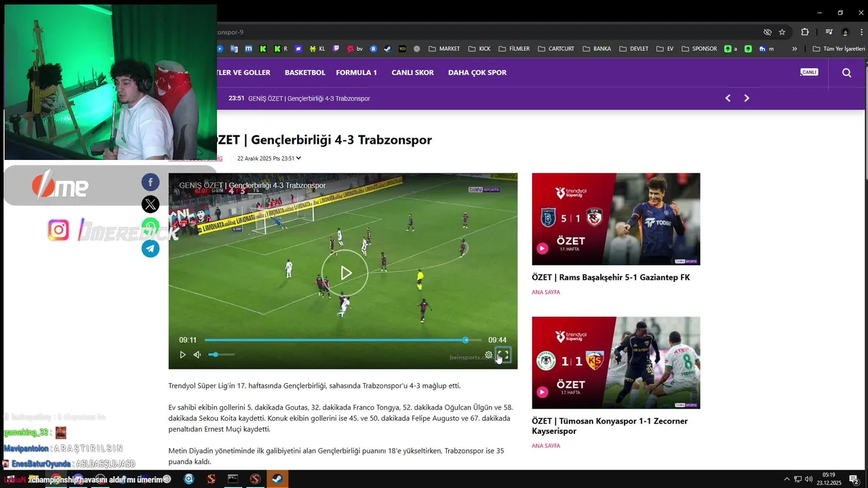The width and height of the screenshot is (868, 488).
Task: Click ANA SAYFA under Konyaspor article
Action: (x=546, y=446)
